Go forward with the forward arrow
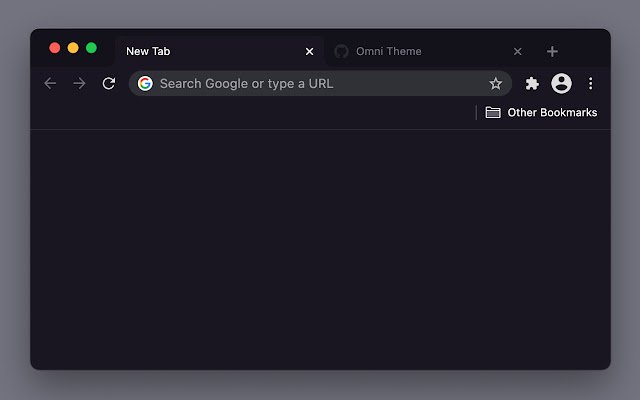 point(79,84)
